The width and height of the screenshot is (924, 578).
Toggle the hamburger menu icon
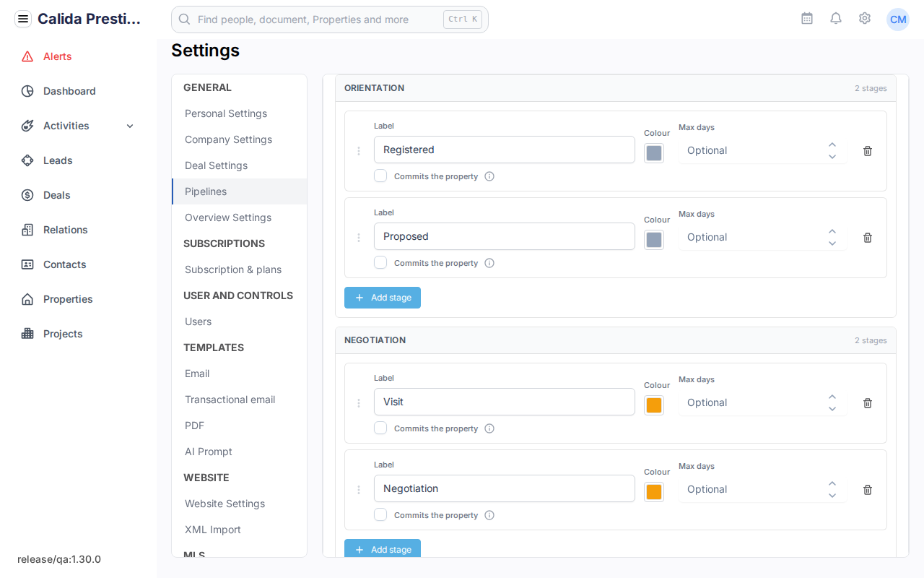(23, 19)
